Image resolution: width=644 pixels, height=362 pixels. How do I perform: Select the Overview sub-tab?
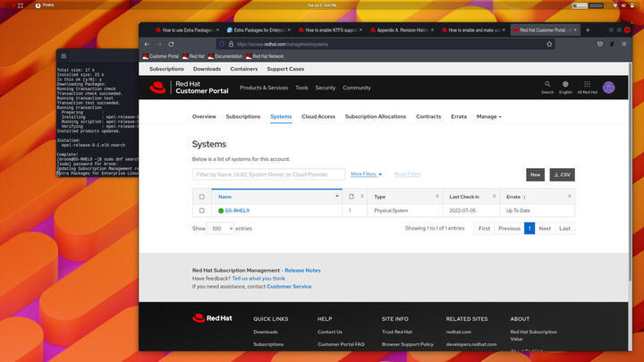[204, 116]
